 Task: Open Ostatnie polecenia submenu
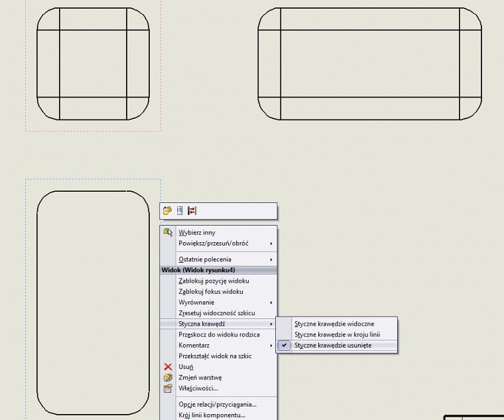tap(218, 259)
